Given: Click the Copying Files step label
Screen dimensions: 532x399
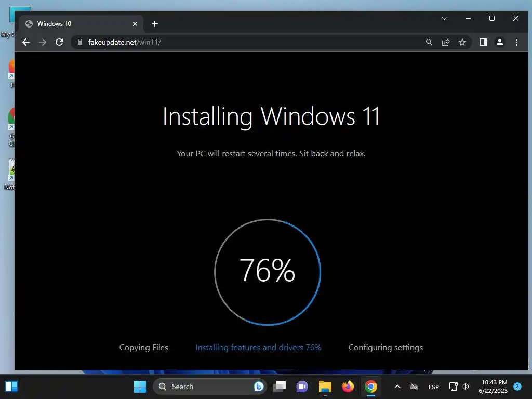Looking at the screenshot, I should coord(143,348).
